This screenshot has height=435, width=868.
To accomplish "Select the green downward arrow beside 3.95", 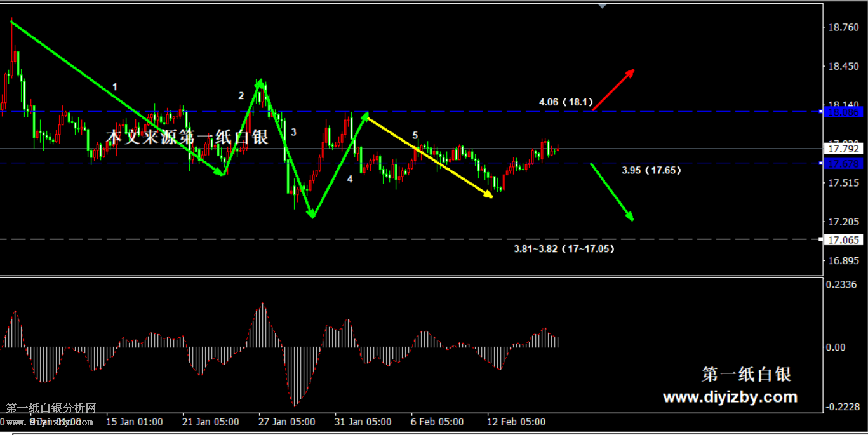I will click(612, 192).
